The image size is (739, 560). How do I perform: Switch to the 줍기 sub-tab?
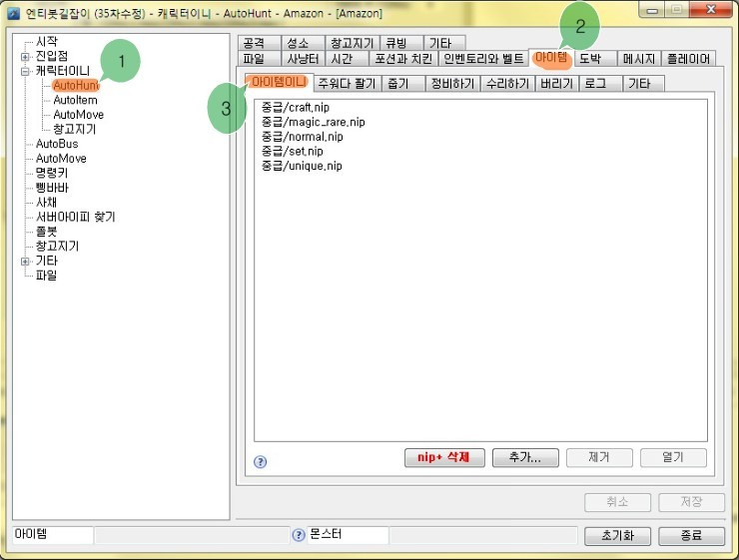[403, 84]
